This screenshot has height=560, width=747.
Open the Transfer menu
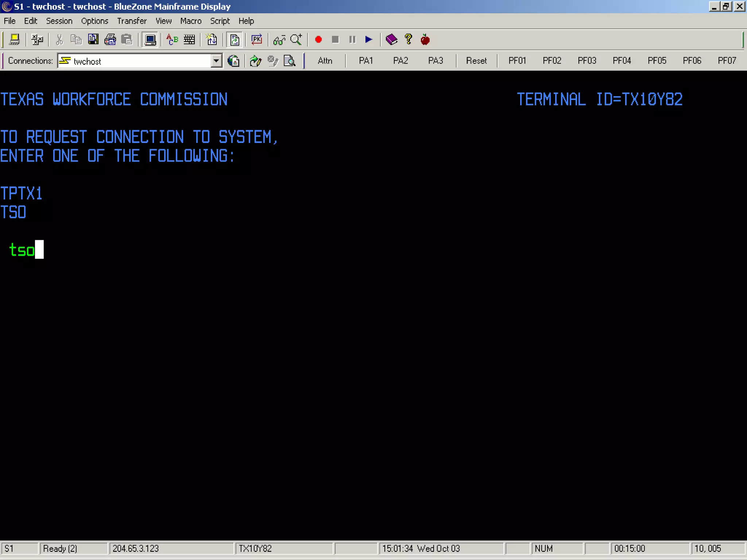pyautogui.click(x=132, y=21)
